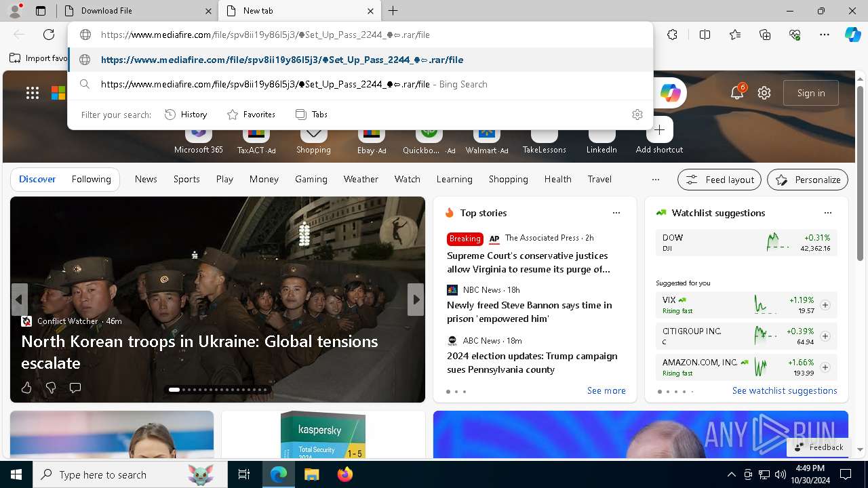Go to the next carousel story
This screenshot has height=488, width=868.
416,300
